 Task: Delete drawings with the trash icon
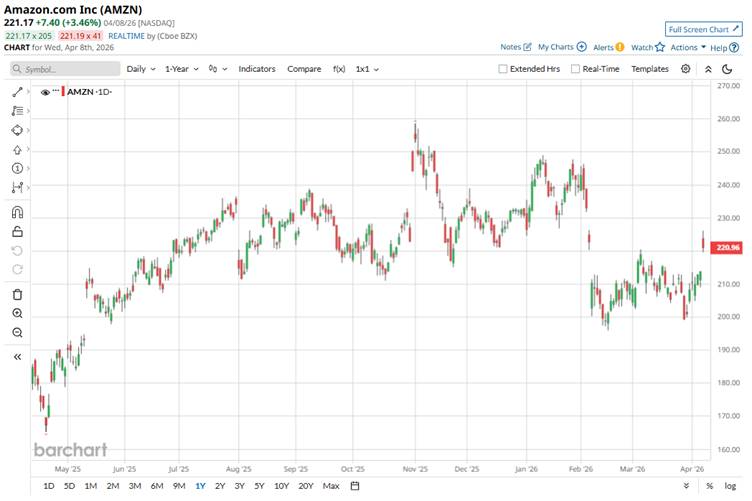pyautogui.click(x=17, y=294)
